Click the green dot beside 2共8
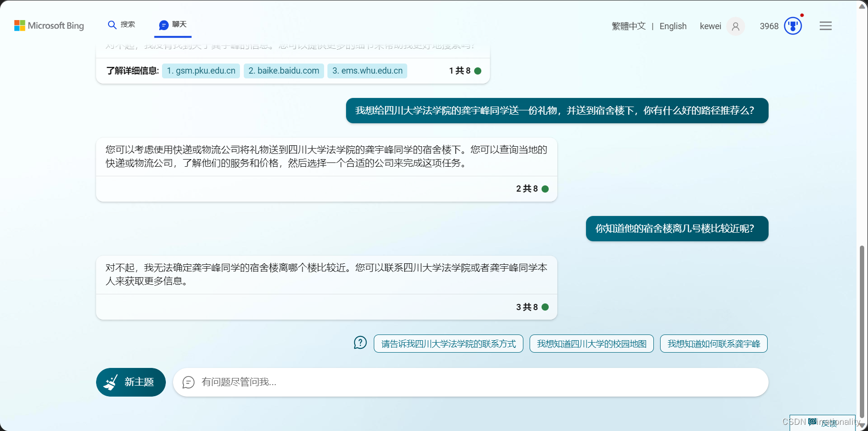 pyautogui.click(x=545, y=189)
